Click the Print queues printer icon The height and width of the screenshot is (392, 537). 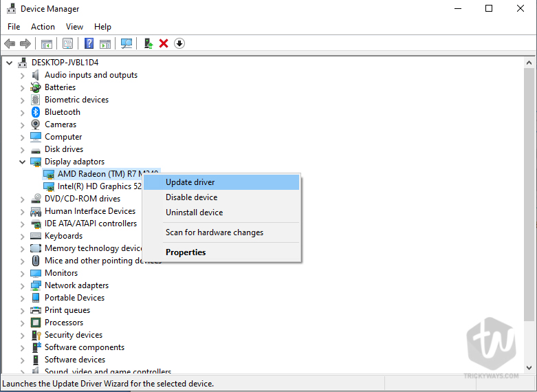pos(36,310)
